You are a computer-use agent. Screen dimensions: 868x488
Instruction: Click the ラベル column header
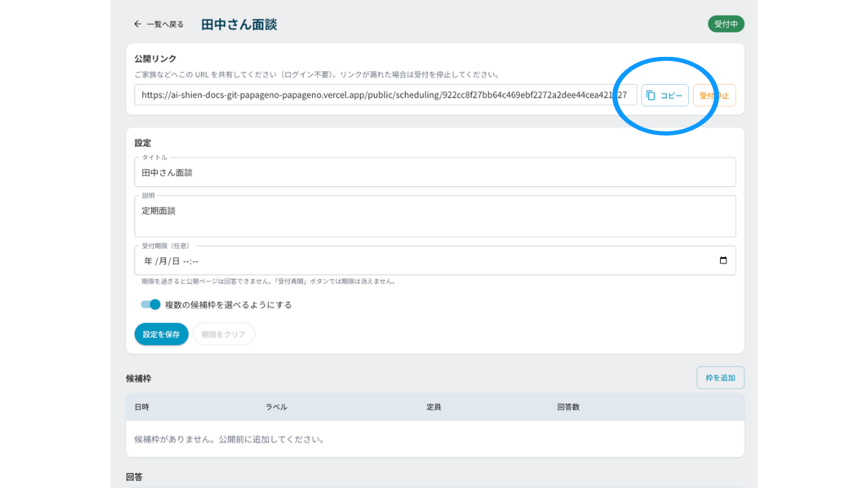276,407
